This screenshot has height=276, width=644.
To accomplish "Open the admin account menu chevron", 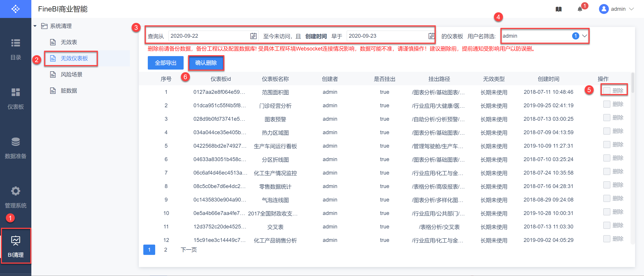I will 631,9.
